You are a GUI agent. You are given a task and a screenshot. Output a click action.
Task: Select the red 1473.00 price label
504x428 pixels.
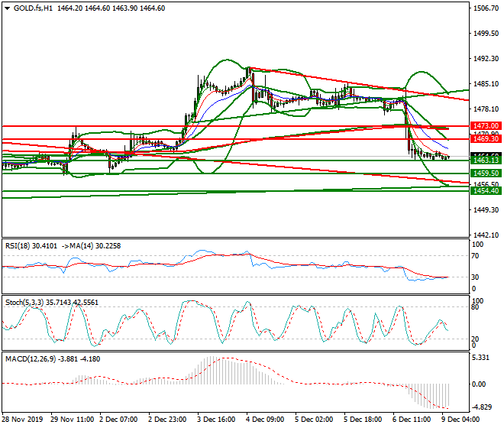point(486,126)
